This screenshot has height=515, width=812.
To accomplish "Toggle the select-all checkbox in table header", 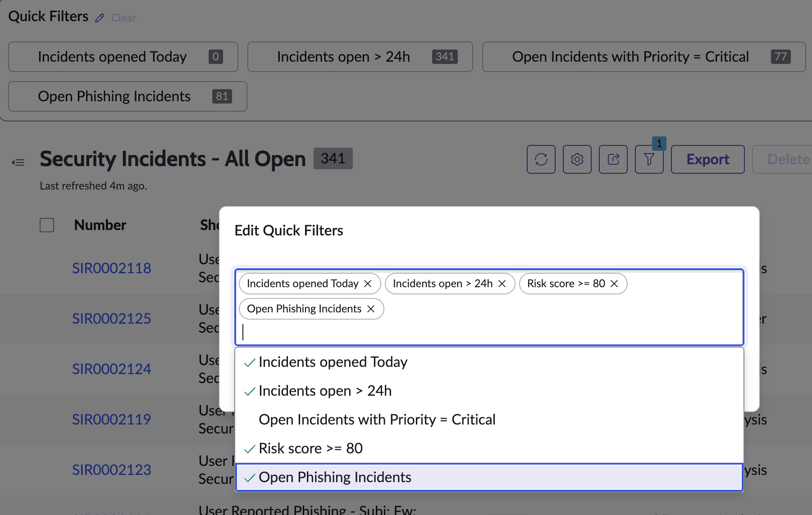I will click(47, 225).
